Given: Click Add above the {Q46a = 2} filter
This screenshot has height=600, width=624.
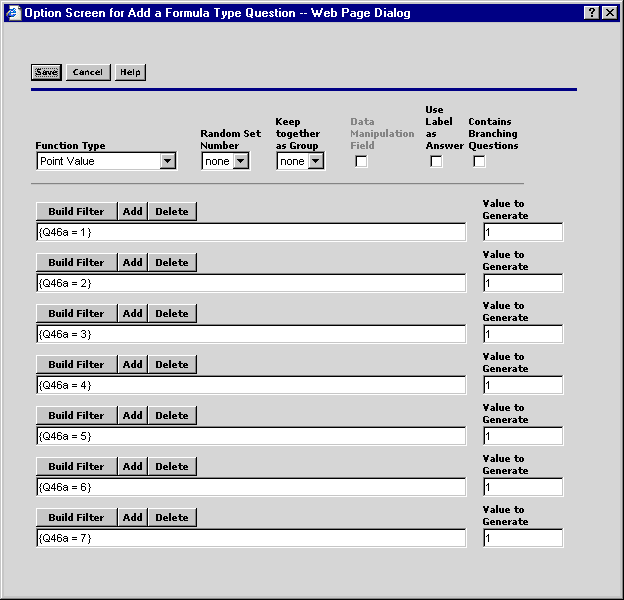Looking at the screenshot, I should pyautogui.click(x=133, y=262).
